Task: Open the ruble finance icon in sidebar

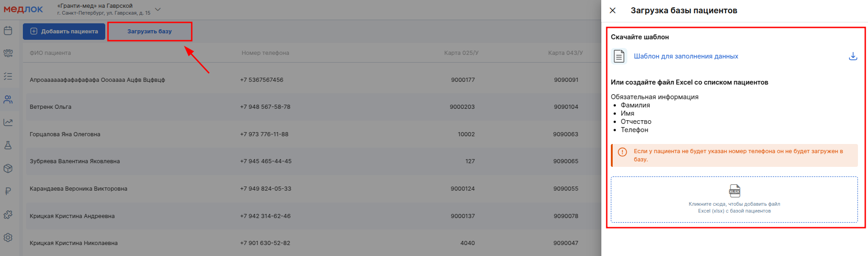Action: (8, 191)
